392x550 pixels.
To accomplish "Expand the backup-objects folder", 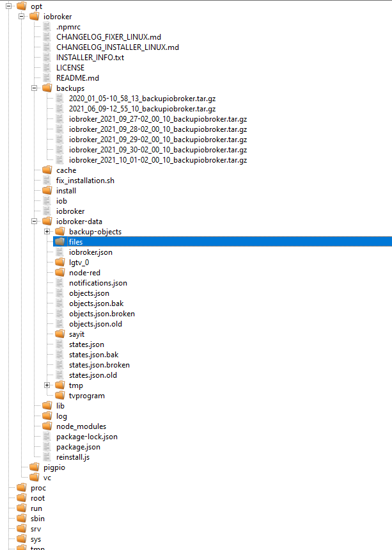I will [x=47, y=232].
